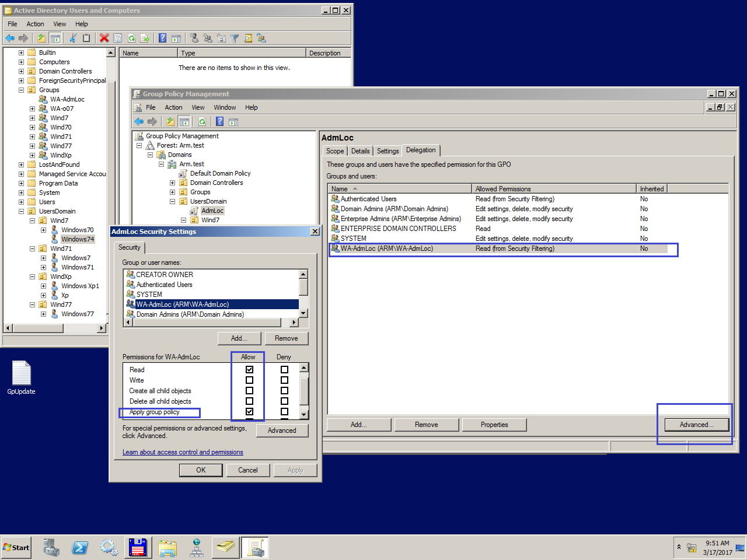Toggle Deny checkbox for Write permission
This screenshot has width=747, height=560.
(x=284, y=380)
